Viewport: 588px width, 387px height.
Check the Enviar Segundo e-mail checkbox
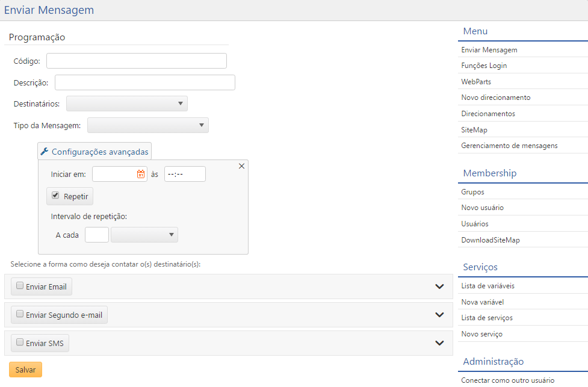point(20,314)
